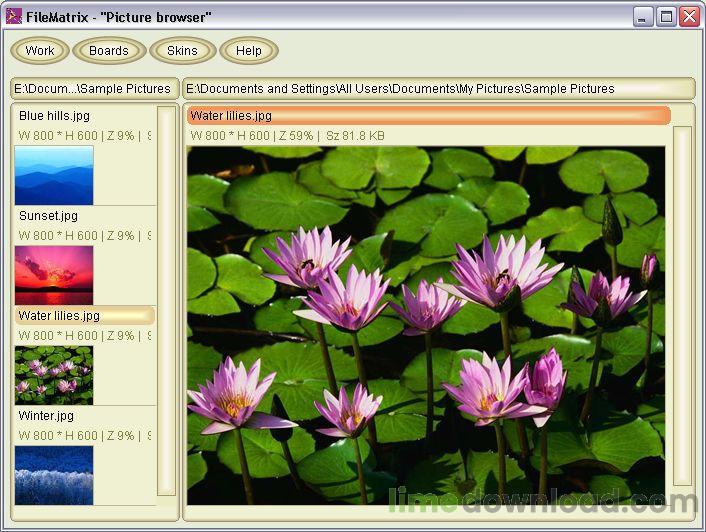706x532 pixels.
Task: Select the Sunset.jpg thumbnail image
Action: click(x=54, y=275)
